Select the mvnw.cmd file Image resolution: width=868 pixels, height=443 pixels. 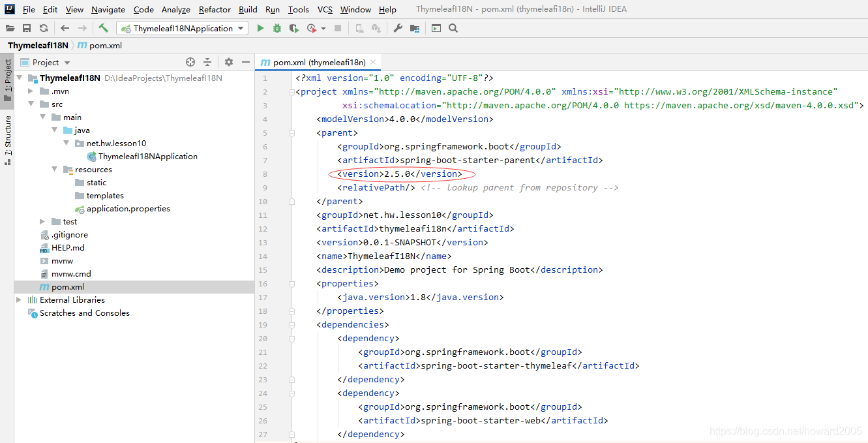click(71, 274)
